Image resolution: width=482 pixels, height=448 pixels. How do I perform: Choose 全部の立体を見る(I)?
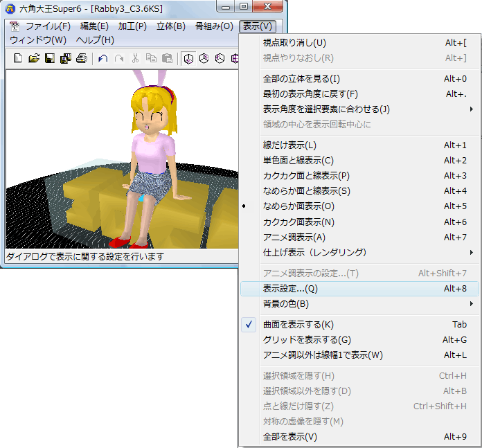[359, 79]
